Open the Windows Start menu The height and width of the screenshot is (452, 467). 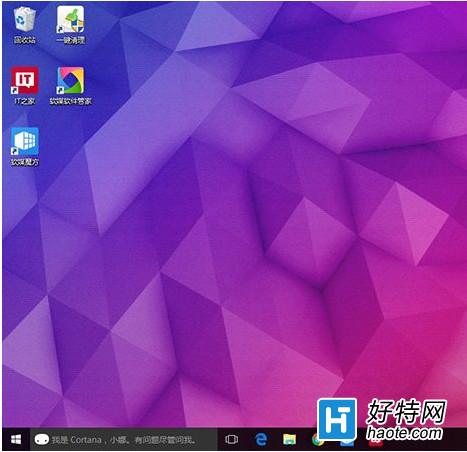click(x=16, y=439)
